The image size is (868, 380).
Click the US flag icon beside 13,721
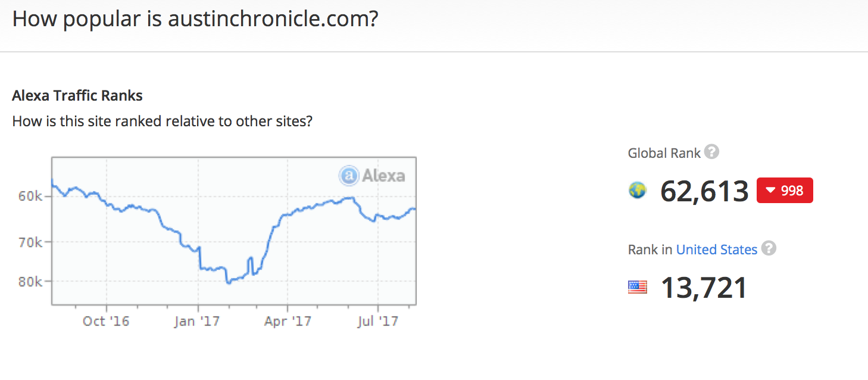click(638, 288)
